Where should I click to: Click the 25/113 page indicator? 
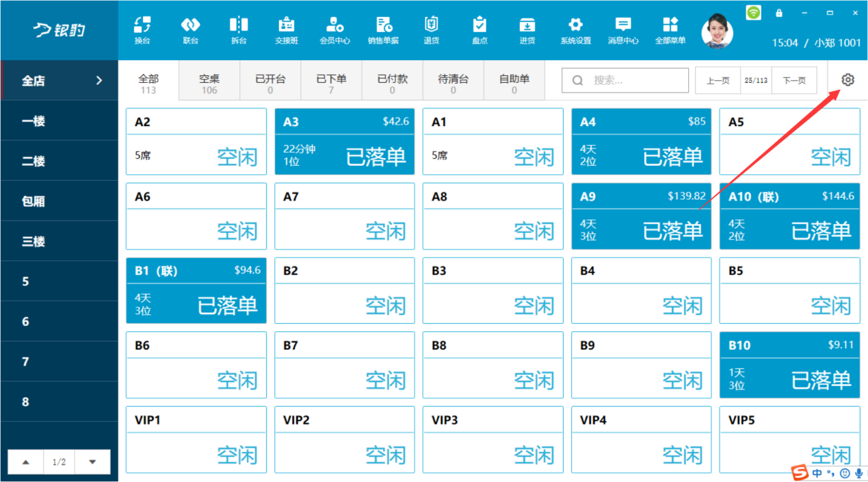click(756, 80)
